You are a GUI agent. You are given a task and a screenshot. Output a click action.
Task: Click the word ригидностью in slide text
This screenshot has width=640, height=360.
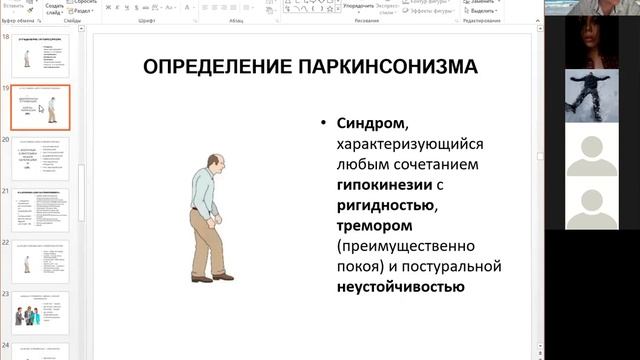pos(385,205)
